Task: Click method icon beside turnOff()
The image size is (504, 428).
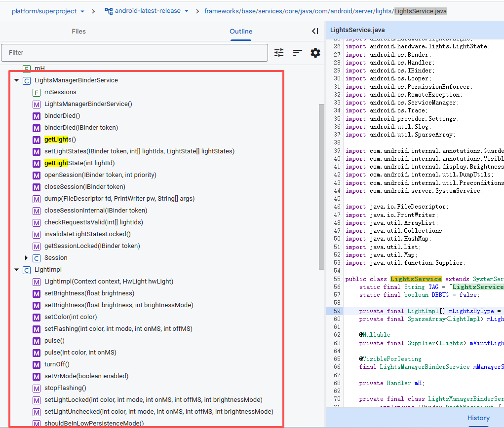Action: (37, 365)
